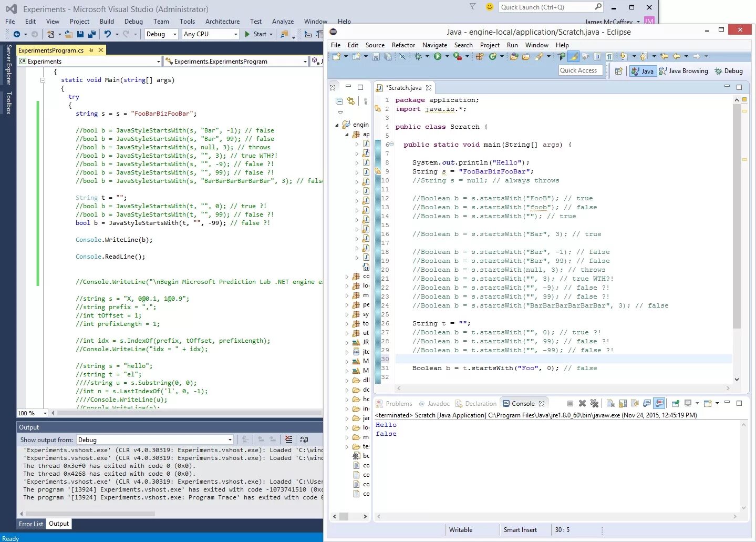
Task: Click Clear Console icon
Action: point(610,403)
